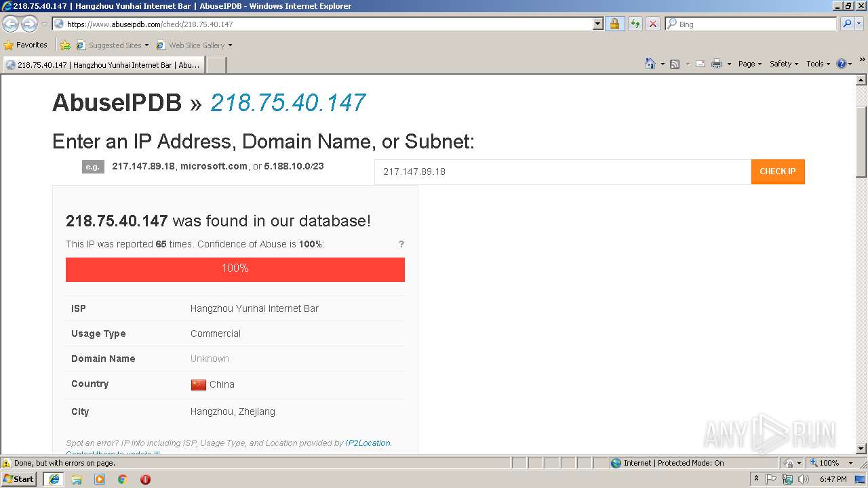868x488 pixels.
Task: Click the Print icon
Action: pyautogui.click(x=717, y=64)
